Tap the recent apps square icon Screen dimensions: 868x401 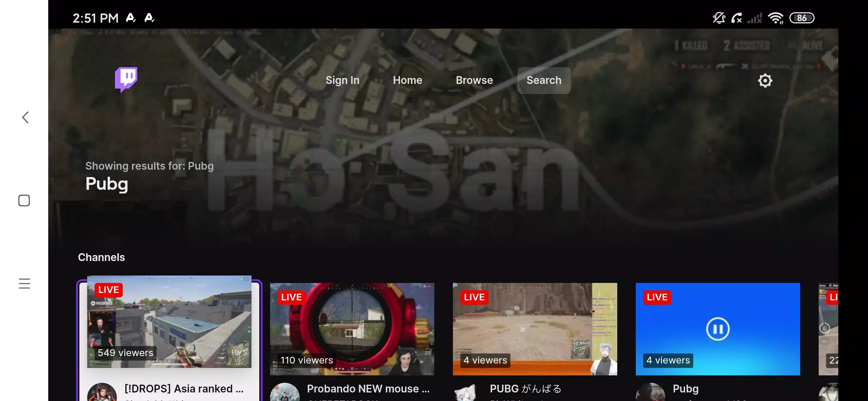tap(24, 200)
